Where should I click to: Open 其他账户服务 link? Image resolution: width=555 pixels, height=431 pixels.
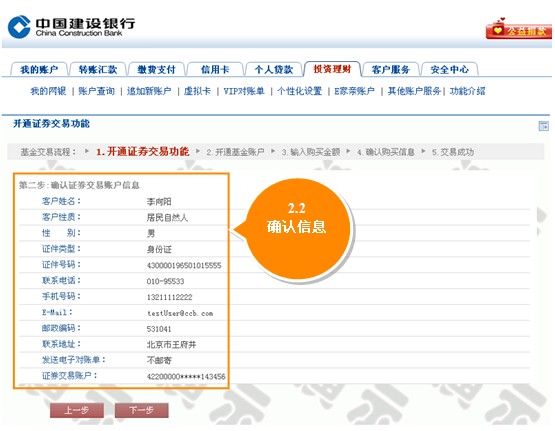[414, 91]
